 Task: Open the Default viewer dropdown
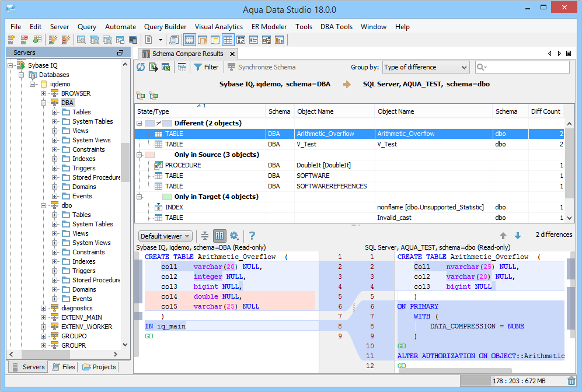[x=165, y=236]
